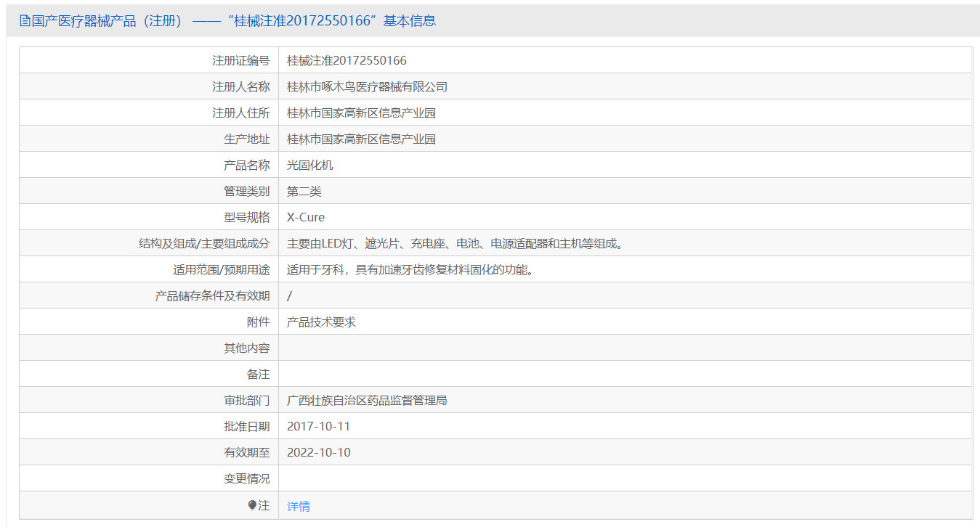The height and width of the screenshot is (527, 980).
Task: Select management class 第二类
Action: pos(304,191)
